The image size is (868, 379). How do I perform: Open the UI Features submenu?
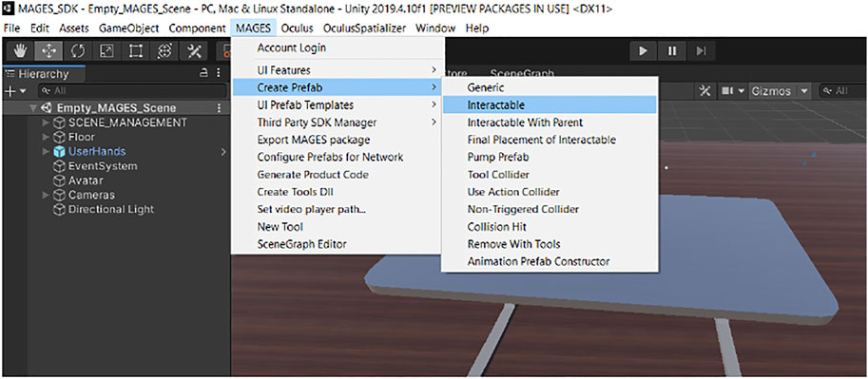[338, 70]
